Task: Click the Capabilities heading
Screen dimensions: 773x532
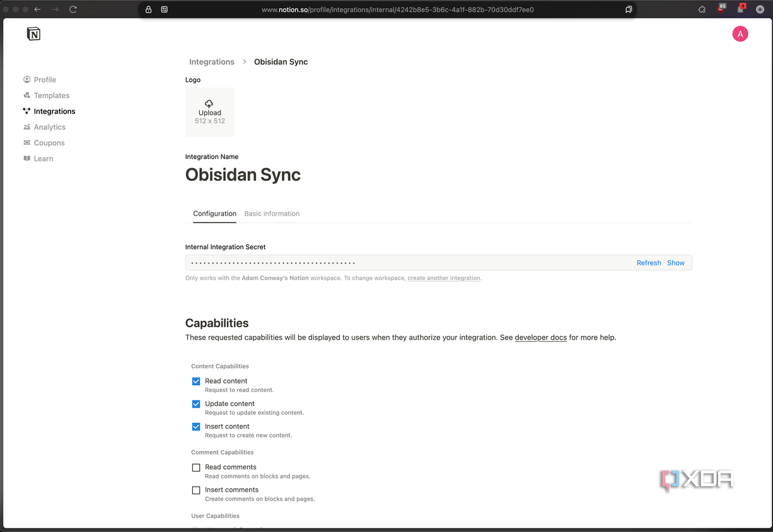Action: (217, 323)
